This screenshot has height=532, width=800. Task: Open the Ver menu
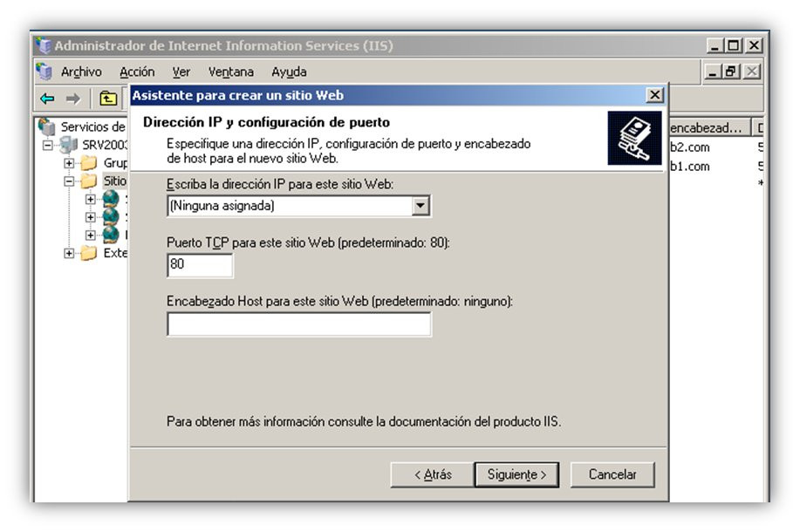[181, 72]
